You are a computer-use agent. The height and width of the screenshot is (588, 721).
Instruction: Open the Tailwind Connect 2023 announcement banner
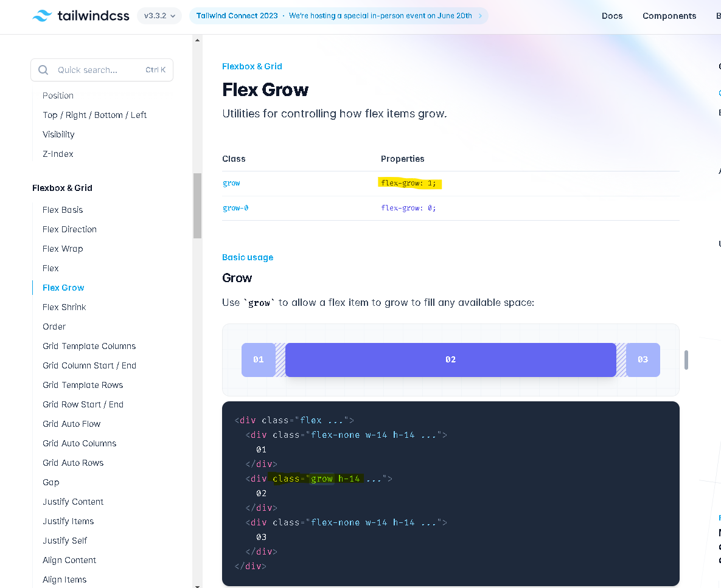click(339, 16)
